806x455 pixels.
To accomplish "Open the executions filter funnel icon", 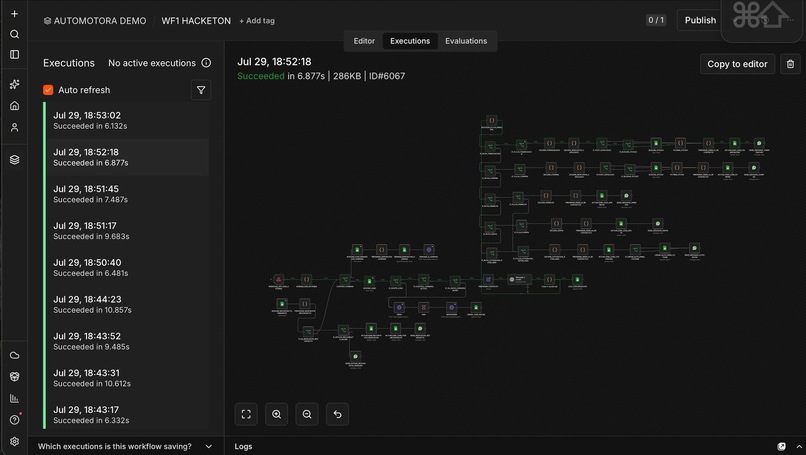I will 201,90.
